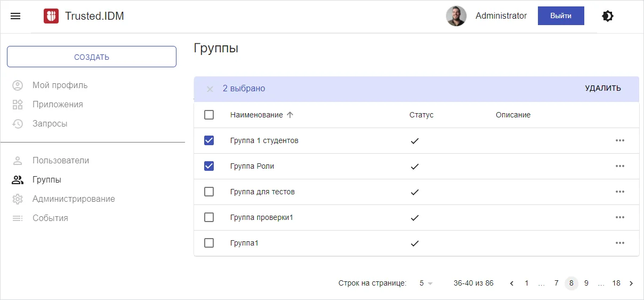Toggle the dark/light theme icon

[x=607, y=16]
